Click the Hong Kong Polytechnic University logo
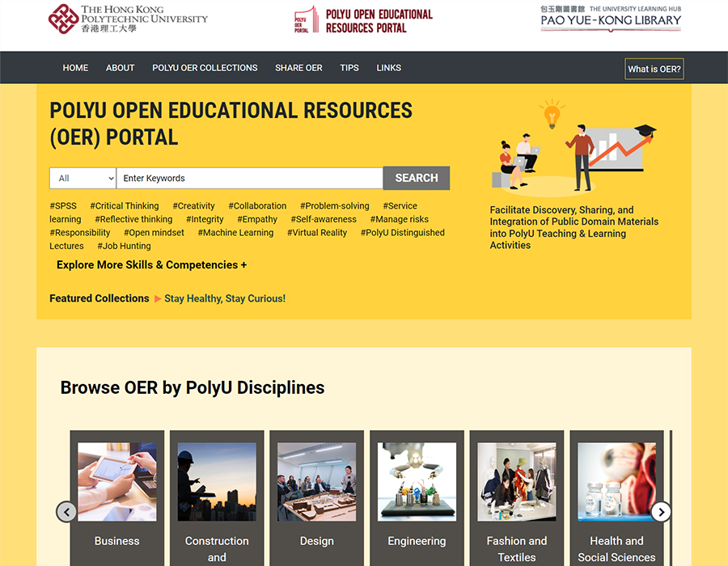Screen dimensions: 728x566 pos(128,19)
